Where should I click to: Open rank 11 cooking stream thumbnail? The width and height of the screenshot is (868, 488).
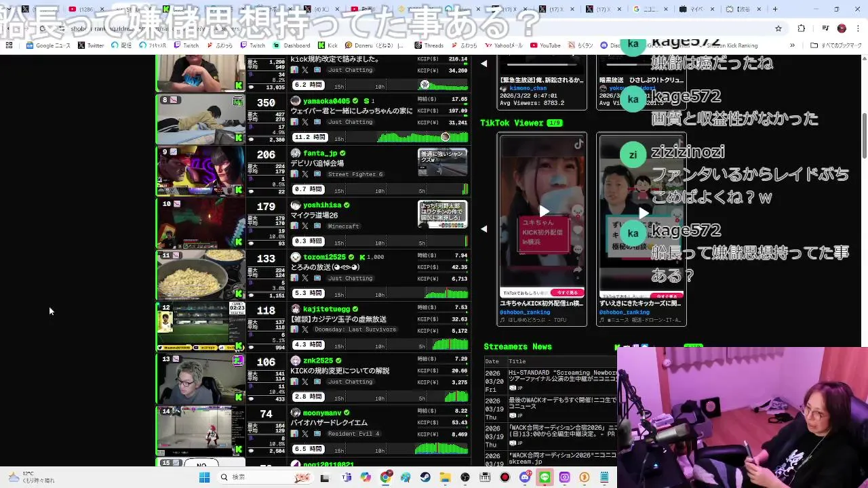click(201, 274)
